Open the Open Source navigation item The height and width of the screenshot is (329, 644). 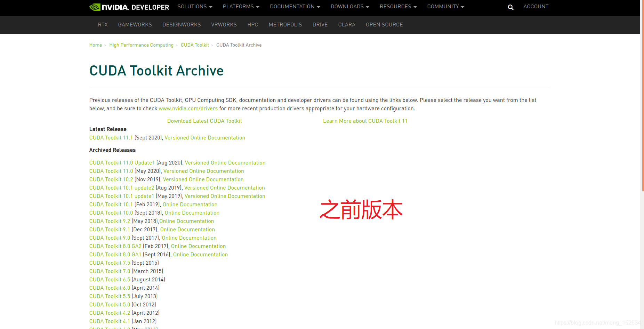384,25
